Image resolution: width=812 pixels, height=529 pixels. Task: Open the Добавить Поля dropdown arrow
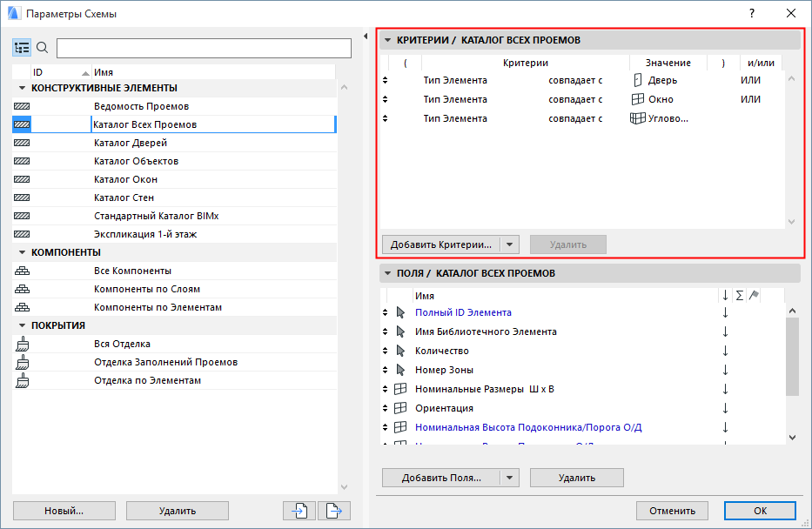coord(510,478)
